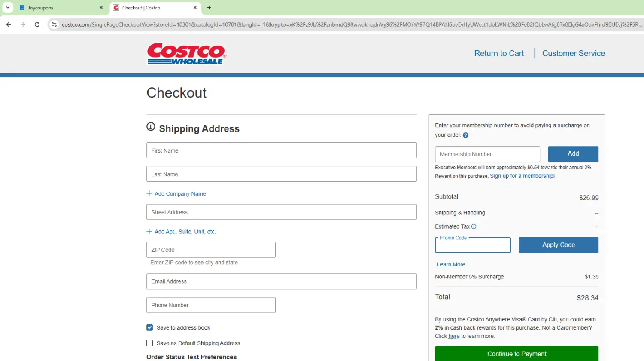Close the Joycoupons tab
This screenshot has width=644, height=361.
click(x=101, y=8)
